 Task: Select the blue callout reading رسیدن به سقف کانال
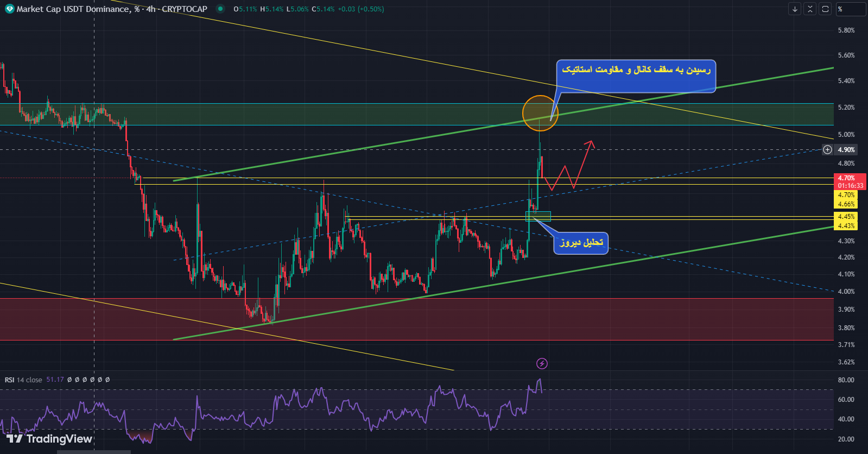coord(636,76)
